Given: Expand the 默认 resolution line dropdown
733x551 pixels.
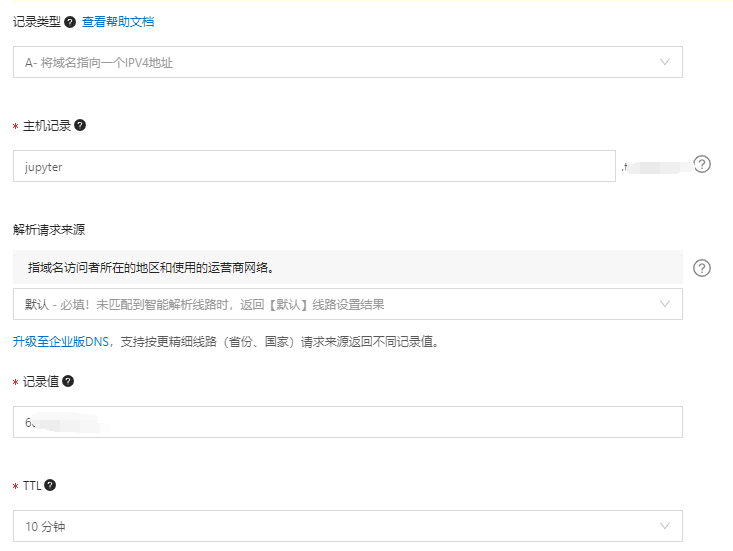Looking at the screenshot, I should coord(347,304).
